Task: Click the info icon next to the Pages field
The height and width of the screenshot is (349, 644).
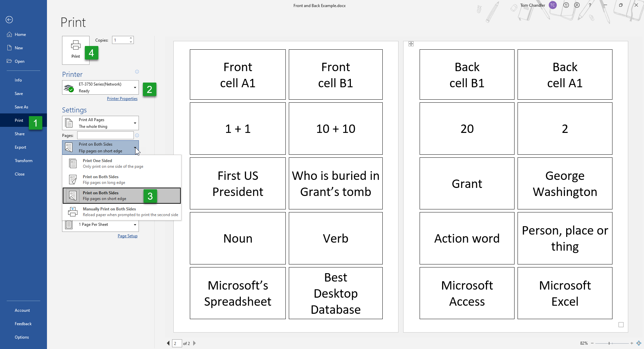Action: (137, 136)
